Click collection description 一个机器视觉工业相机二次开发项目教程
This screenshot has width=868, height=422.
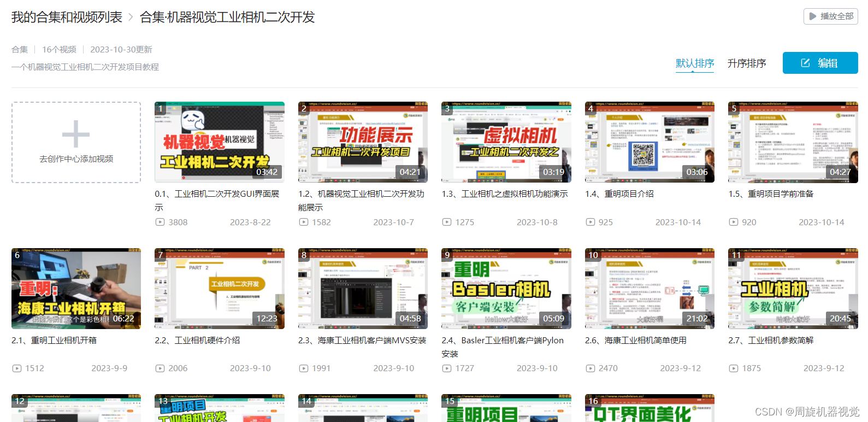[85, 67]
